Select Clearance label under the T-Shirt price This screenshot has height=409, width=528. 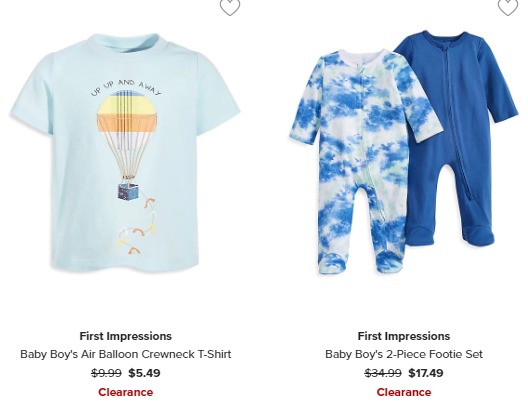(126, 392)
